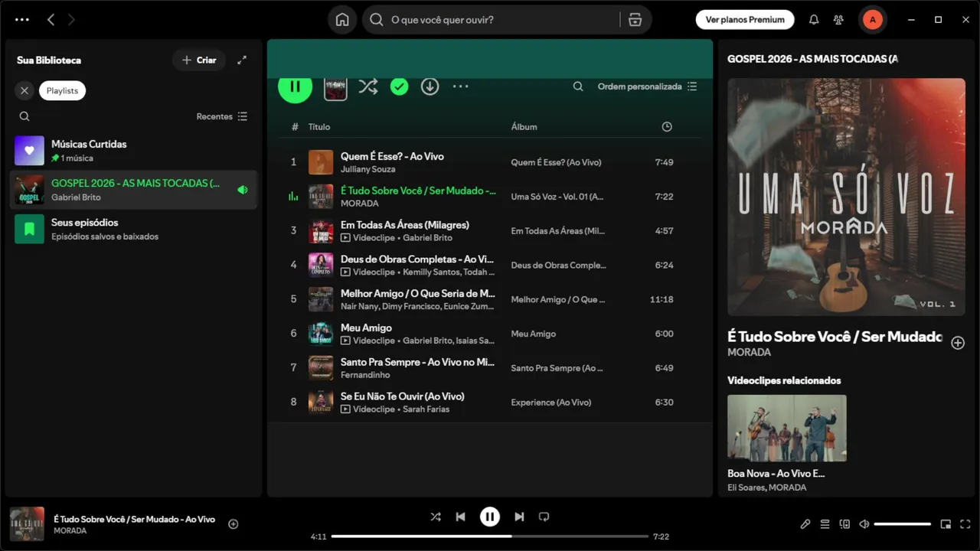
Task: Open album link 'Experience (Ao Vivo)'
Action: (x=550, y=403)
